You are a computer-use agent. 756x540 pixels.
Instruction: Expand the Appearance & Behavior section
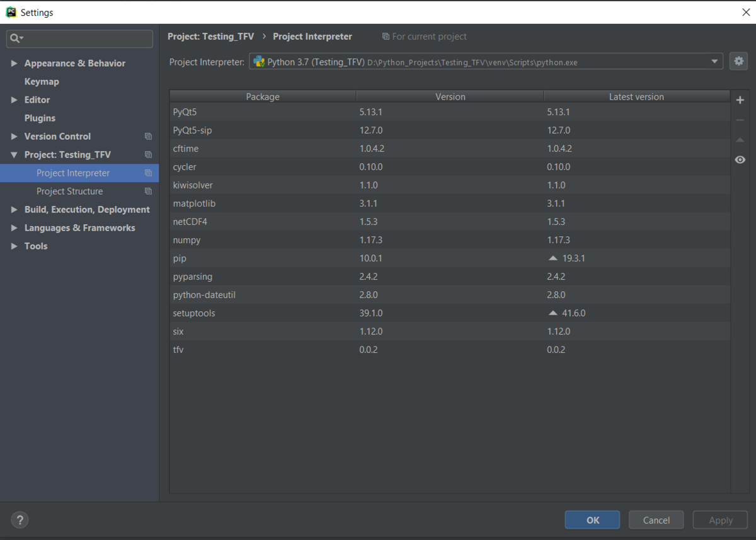14,63
